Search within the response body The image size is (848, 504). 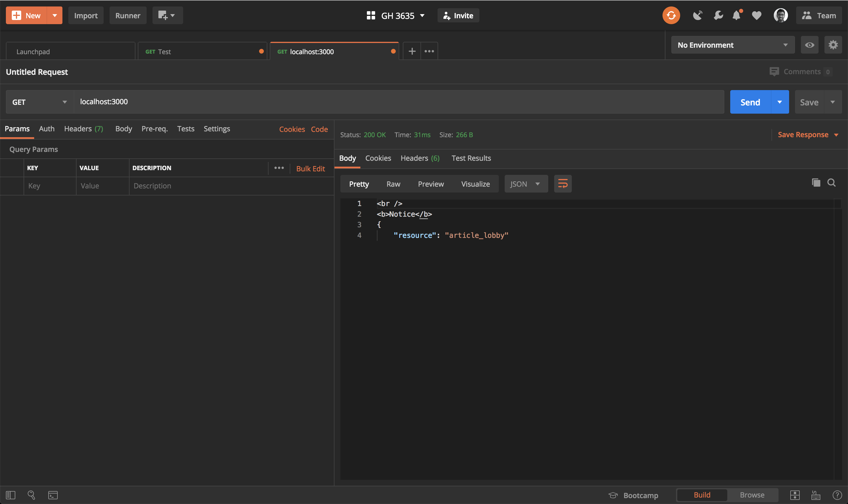pyautogui.click(x=832, y=183)
